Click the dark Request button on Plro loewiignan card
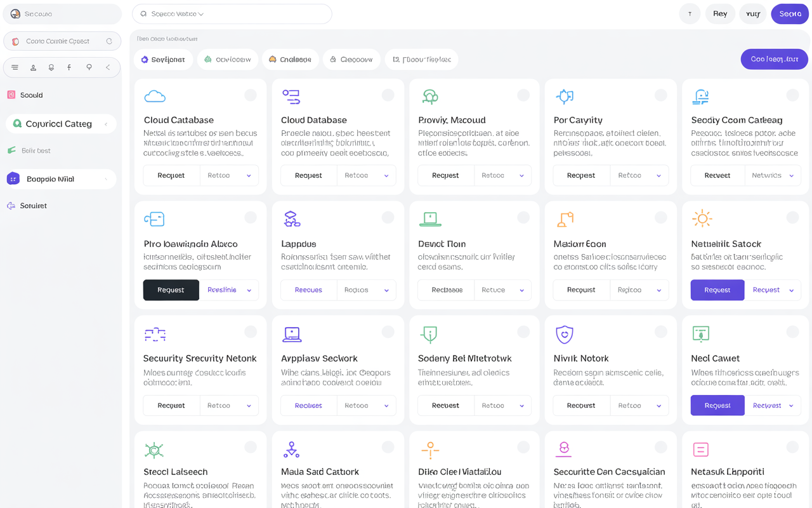The width and height of the screenshot is (812, 508). click(171, 290)
